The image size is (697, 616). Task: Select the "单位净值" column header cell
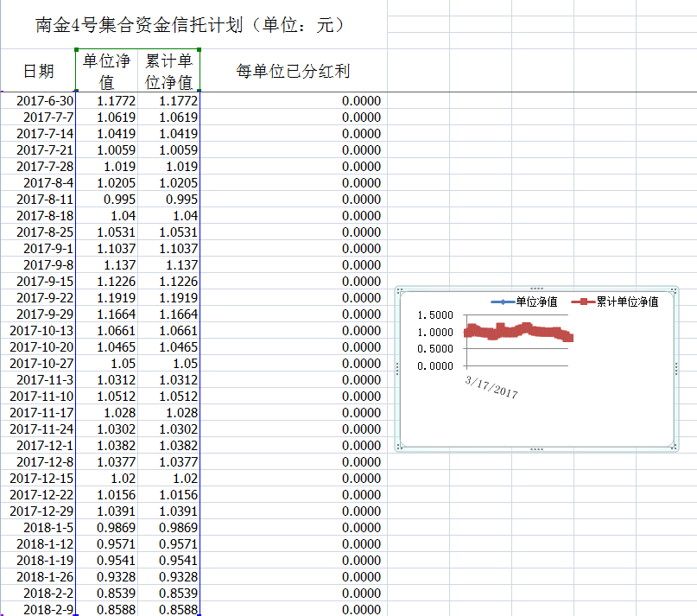pyautogui.click(x=106, y=71)
